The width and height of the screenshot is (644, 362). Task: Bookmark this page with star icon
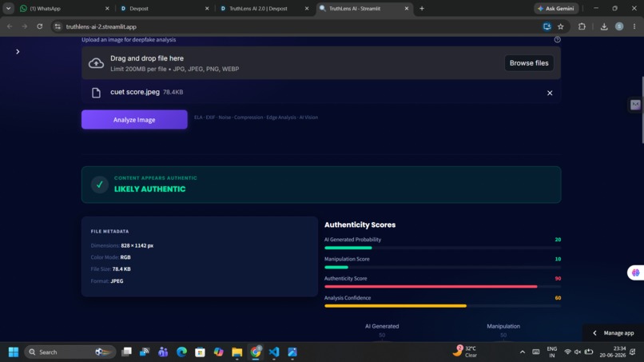(x=561, y=26)
